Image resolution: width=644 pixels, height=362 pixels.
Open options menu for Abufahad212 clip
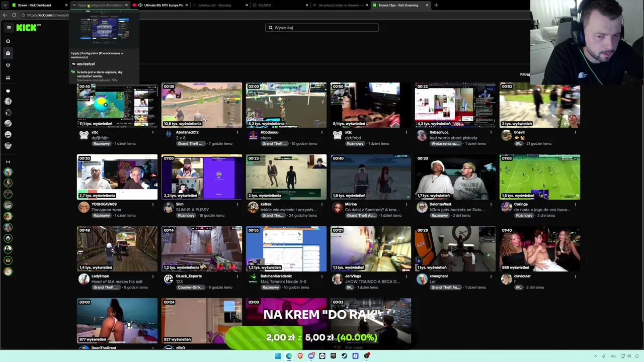click(x=237, y=133)
